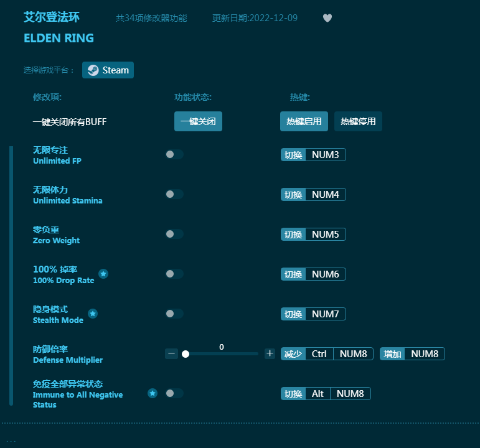Click the ELDEN RING title text
This screenshot has height=448, width=480.
[59, 38]
